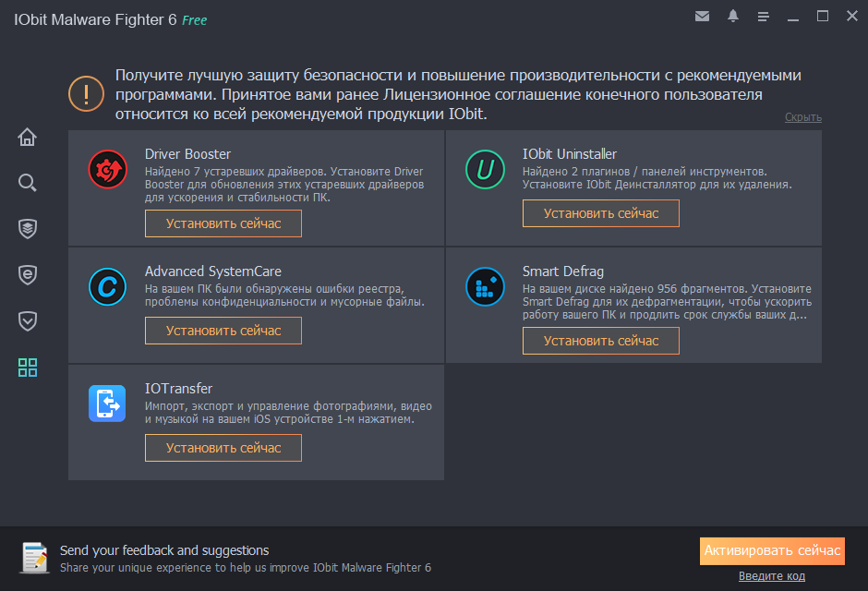This screenshot has width=868, height=591.
Task: Click the Smart Defrag title
Action: pyautogui.click(x=563, y=271)
